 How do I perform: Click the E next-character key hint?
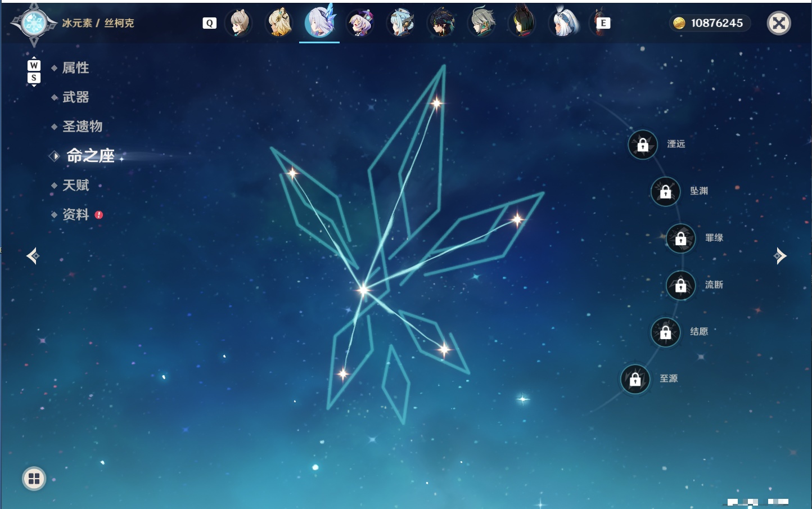coord(603,23)
